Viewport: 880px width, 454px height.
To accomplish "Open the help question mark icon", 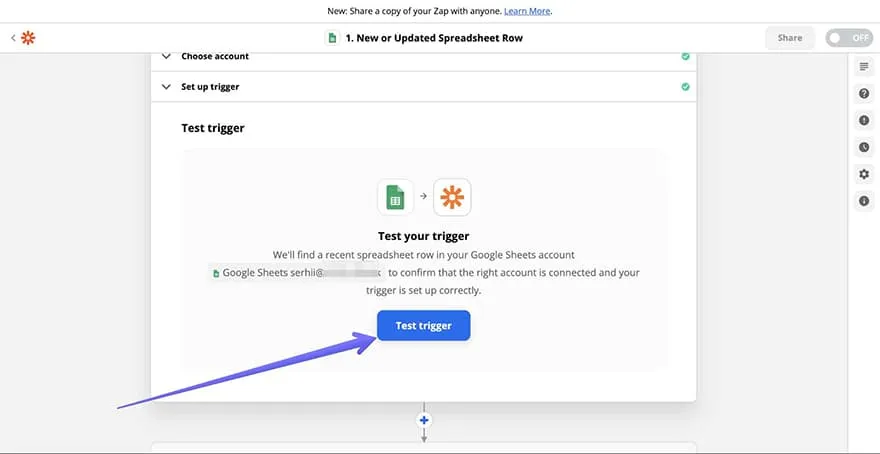I will click(864, 94).
